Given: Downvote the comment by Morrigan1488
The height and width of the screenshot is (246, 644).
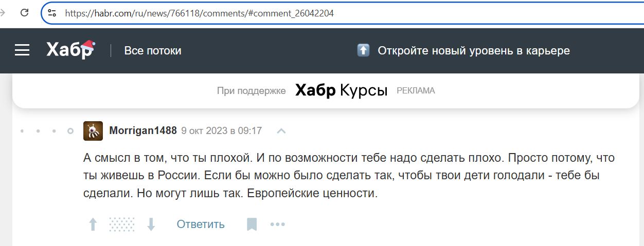Looking at the screenshot, I should [151, 224].
